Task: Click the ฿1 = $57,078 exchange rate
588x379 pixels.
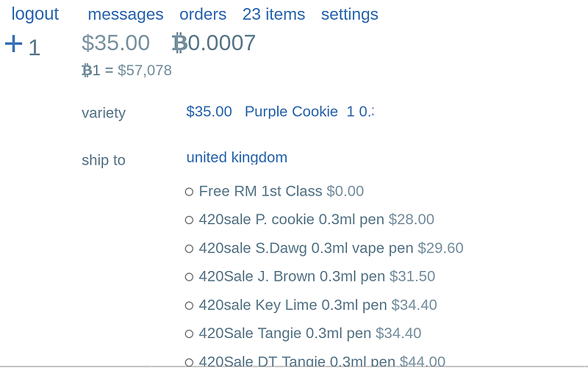Action: click(126, 71)
